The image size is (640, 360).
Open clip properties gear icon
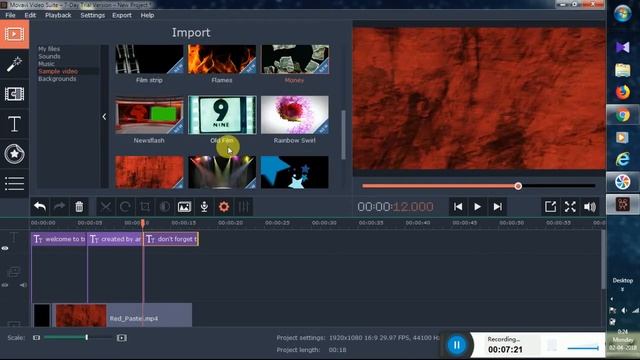224,207
